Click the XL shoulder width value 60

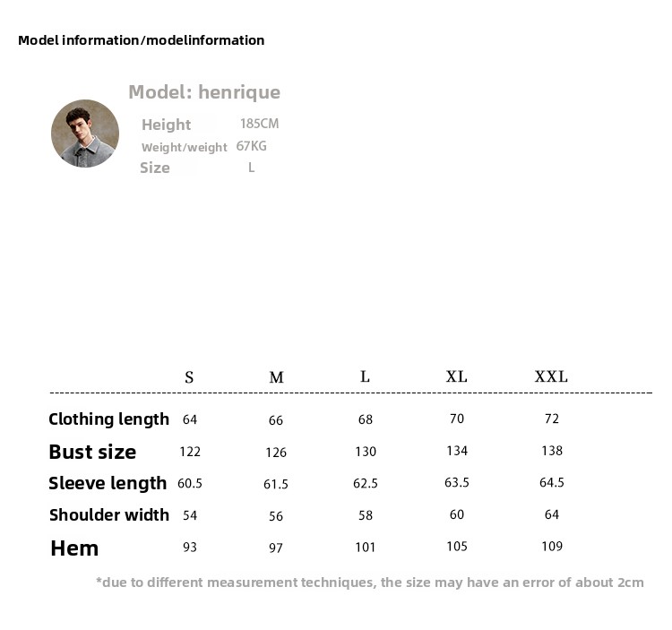click(x=457, y=514)
